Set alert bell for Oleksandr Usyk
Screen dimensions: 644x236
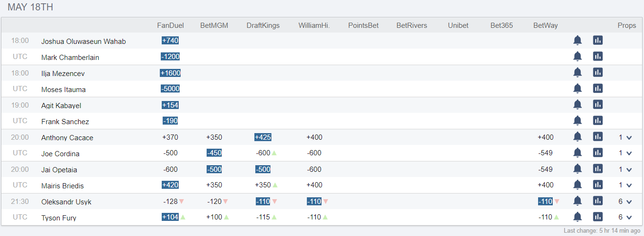(x=577, y=201)
